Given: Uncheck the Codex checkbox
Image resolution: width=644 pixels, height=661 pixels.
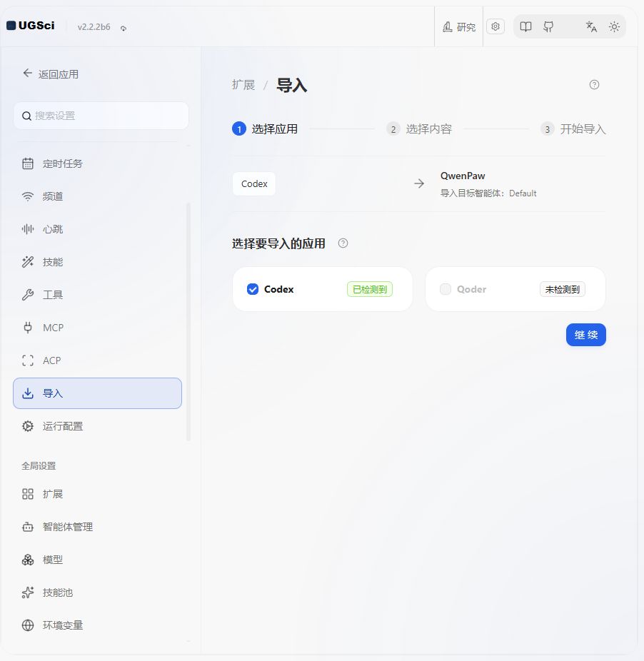Looking at the screenshot, I should click(253, 289).
